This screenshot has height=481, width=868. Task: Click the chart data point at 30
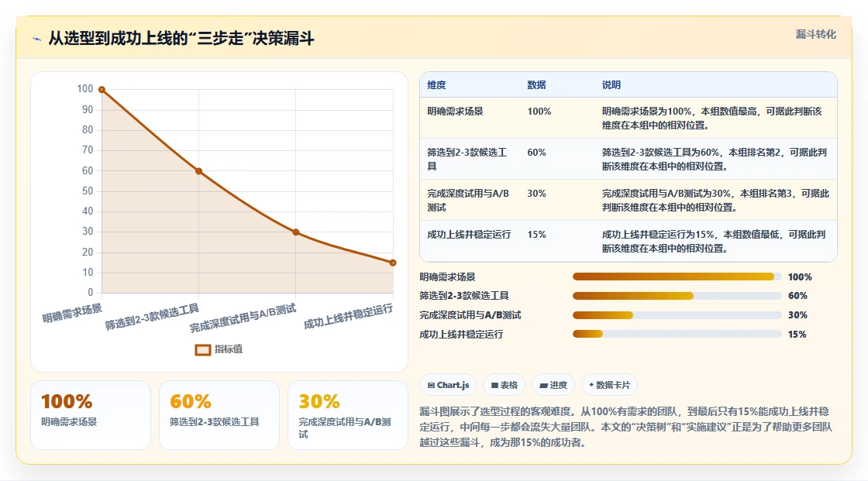295,232
